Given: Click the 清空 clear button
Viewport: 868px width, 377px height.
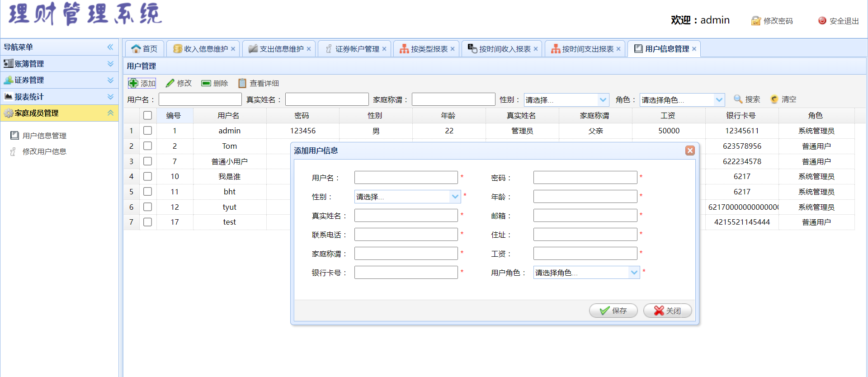Looking at the screenshot, I should 783,99.
